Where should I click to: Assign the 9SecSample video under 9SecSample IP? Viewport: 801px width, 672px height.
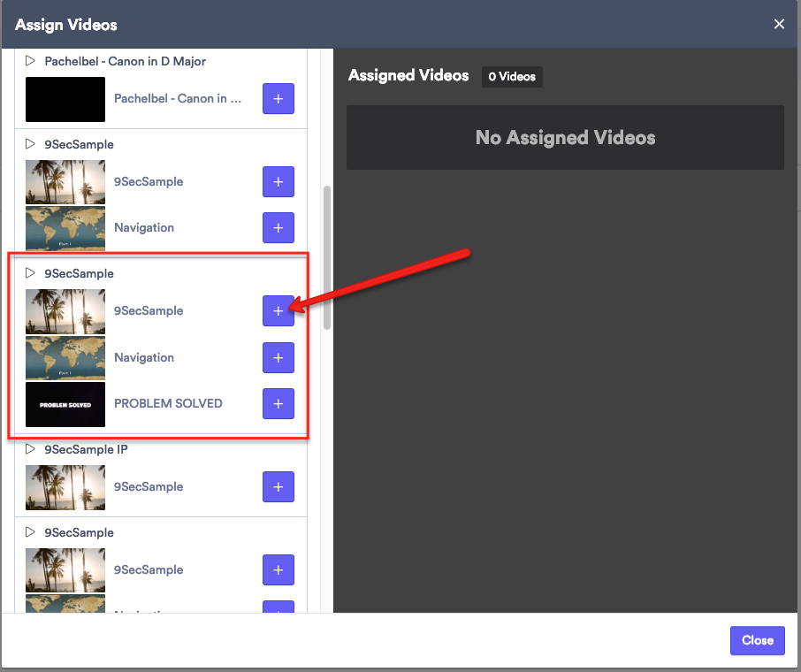click(278, 487)
